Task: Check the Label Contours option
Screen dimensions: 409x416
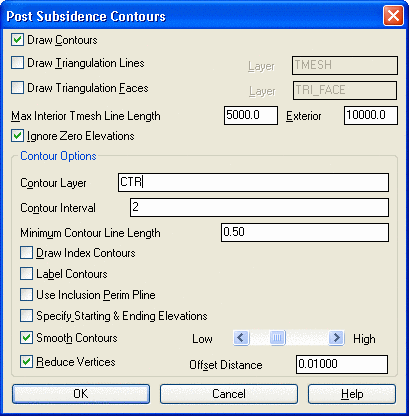Action: click(x=26, y=274)
